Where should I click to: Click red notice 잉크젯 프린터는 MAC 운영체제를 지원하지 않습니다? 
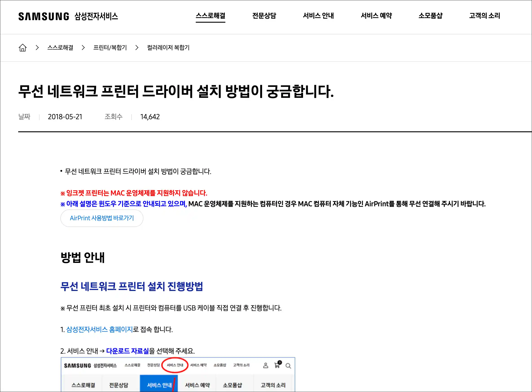pyautogui.click(x=134, y=193)
